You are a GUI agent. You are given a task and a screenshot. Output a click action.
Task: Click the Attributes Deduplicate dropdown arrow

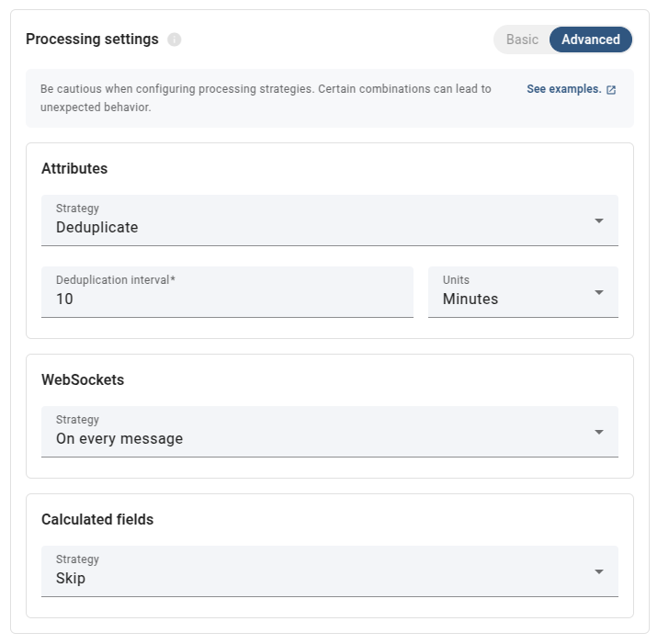[x=599, y=220]
